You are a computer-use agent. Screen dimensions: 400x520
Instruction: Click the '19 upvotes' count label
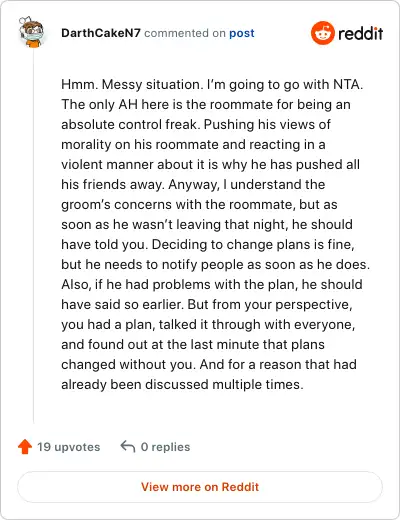tap(68, 447)
